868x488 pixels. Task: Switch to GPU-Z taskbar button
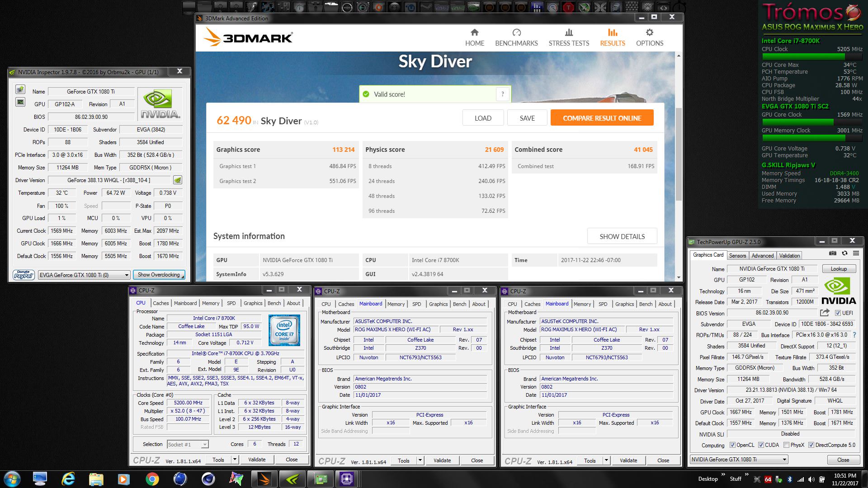pyautogui.click(x=320, y=479)
